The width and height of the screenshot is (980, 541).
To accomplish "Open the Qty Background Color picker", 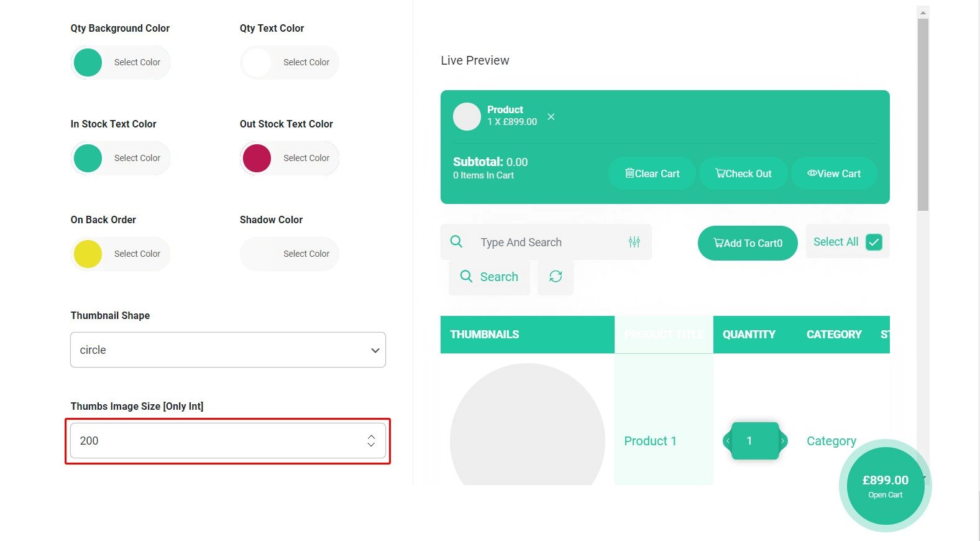I will pos(88,63).
